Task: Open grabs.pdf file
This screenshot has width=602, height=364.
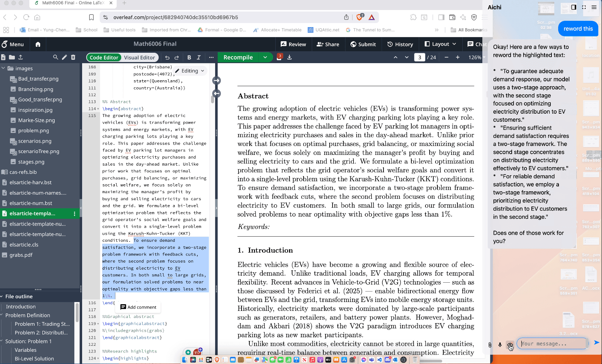Action: tap(21, 255)
